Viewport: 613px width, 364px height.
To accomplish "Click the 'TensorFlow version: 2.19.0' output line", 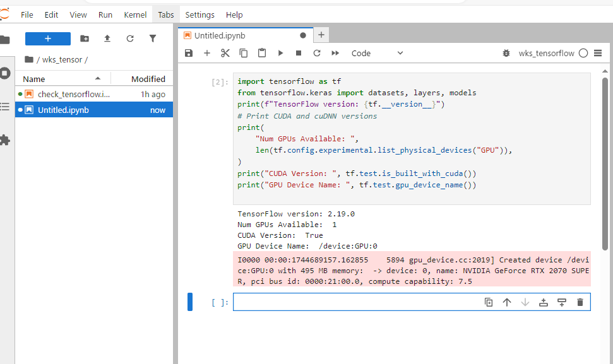I will (x=296, y=214).
